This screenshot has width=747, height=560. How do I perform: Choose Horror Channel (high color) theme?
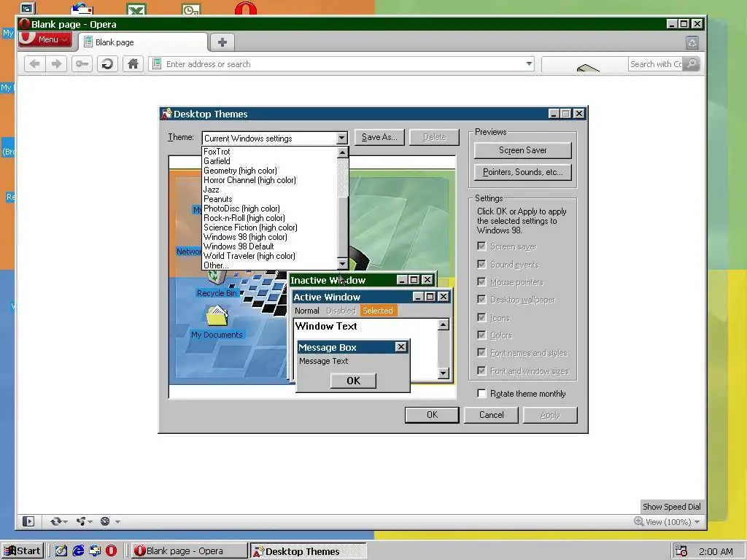249,180
